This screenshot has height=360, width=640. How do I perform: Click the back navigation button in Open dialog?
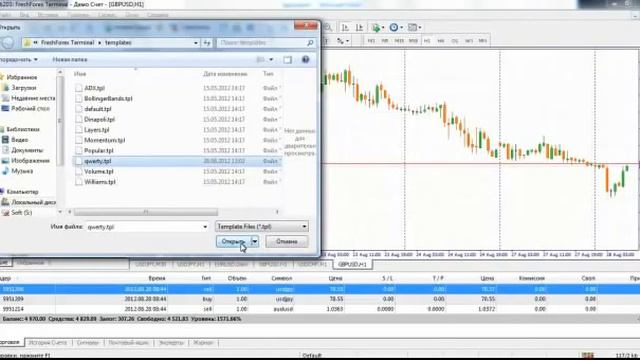point(7,43)
